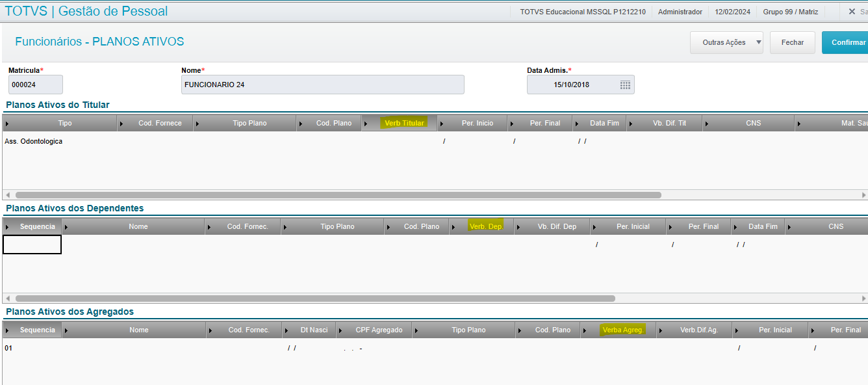Click the Fechar button
This screenshot has width=868, height=385.
tap(793, 42)
